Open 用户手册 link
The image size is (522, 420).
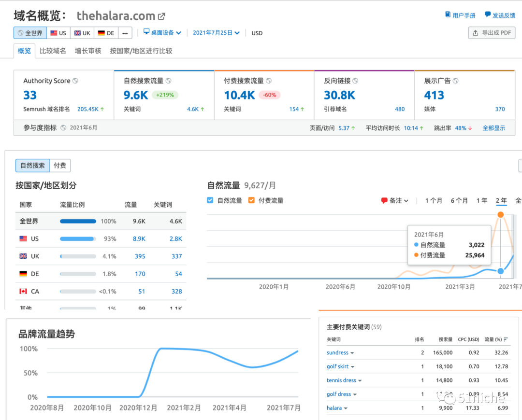pyautogui.click(x=461, y=15)
